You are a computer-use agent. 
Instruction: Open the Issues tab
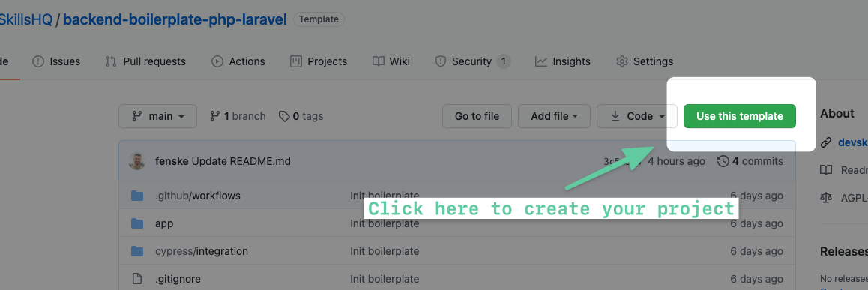pos(56,61)
